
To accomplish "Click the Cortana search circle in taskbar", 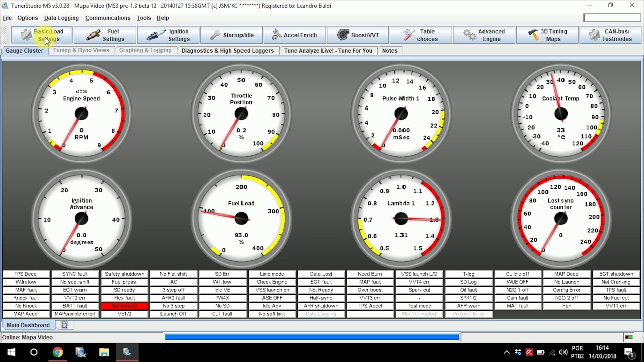I will [x=34, y=352].
